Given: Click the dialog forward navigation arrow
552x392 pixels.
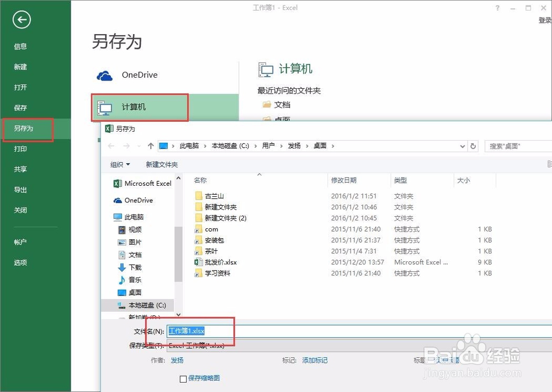Looking at the screenshot, I should [127, 146].
